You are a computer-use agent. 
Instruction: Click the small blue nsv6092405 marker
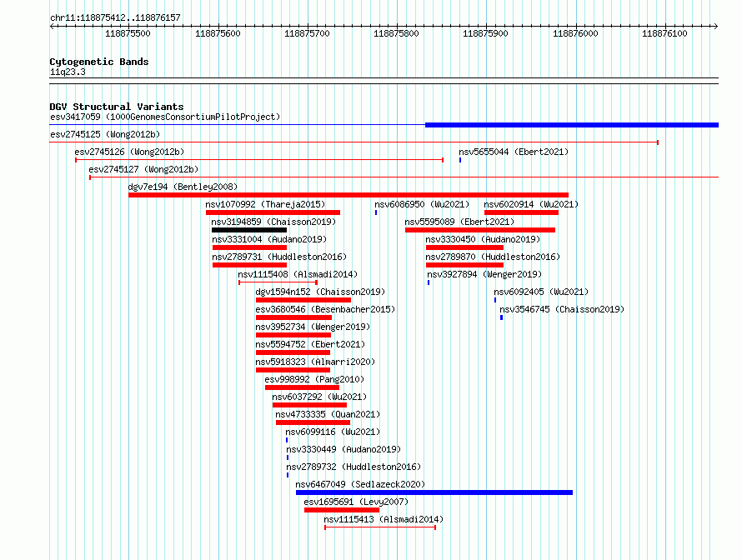pos(495,300)
